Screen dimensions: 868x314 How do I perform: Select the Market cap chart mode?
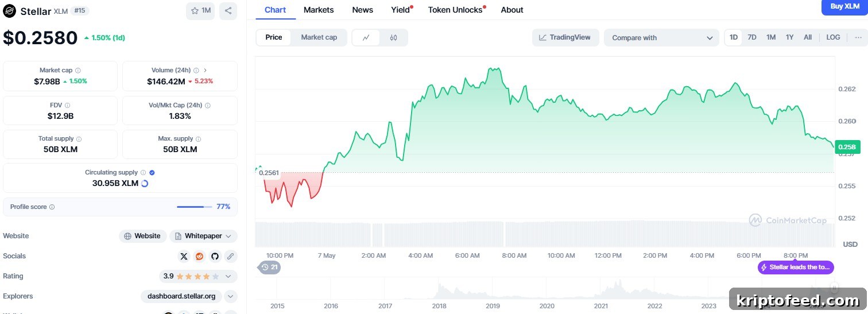point(319,37)
